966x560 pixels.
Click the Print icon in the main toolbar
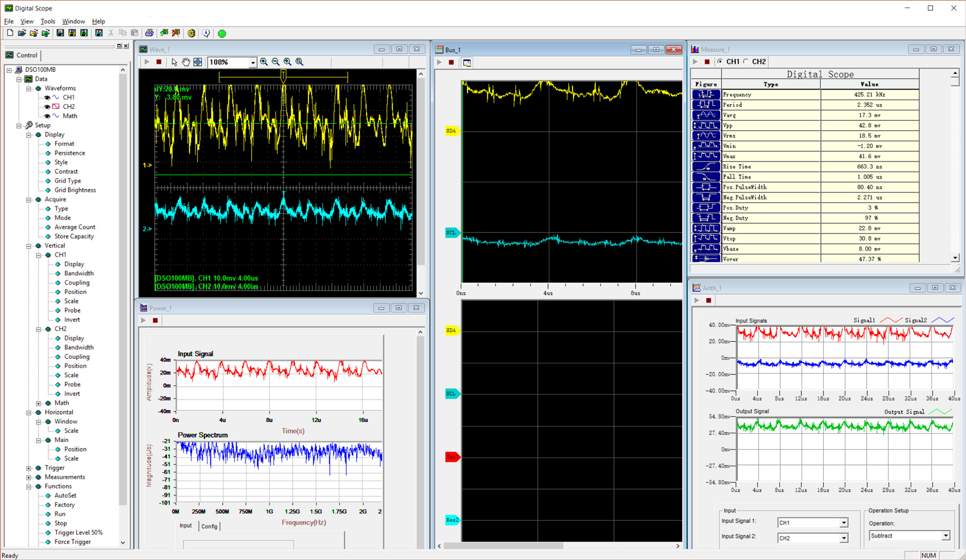(x=149, y=33)
